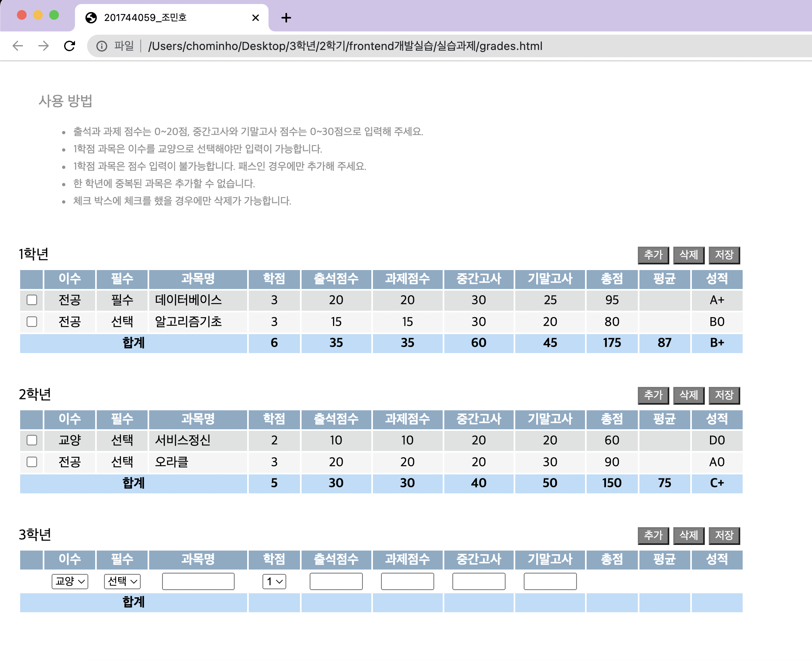The width and height of the screenshot is (812, 661).
Task: Select the 201744059_조민호 browser tab
Action: click(161, 18)
